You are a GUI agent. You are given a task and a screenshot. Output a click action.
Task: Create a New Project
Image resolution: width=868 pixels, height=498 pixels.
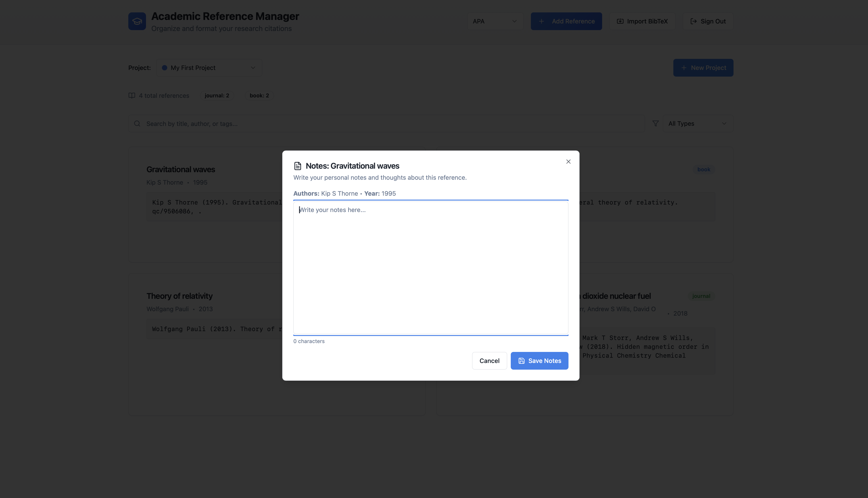coord(703,68)
